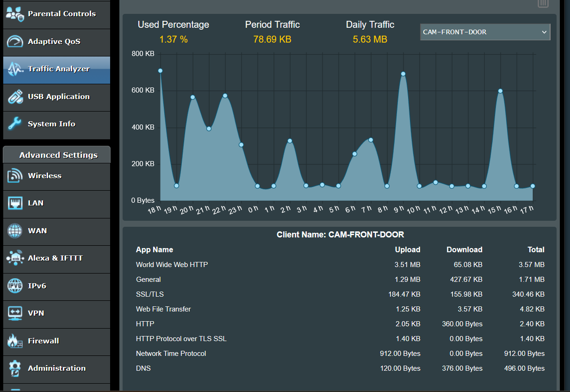The width and height of the screenshot is (570, 392).
Task: Click the USB Application icon
Action: click(15, 97)
